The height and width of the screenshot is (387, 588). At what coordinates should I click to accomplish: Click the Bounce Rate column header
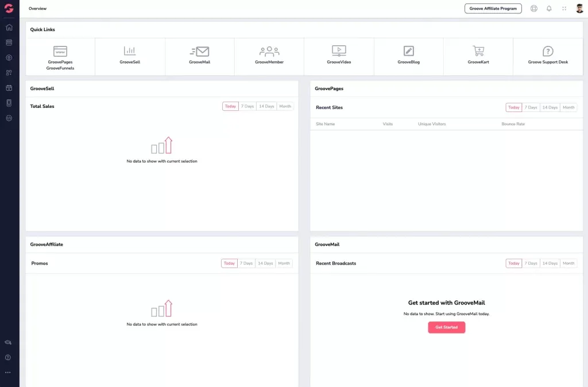513,124
